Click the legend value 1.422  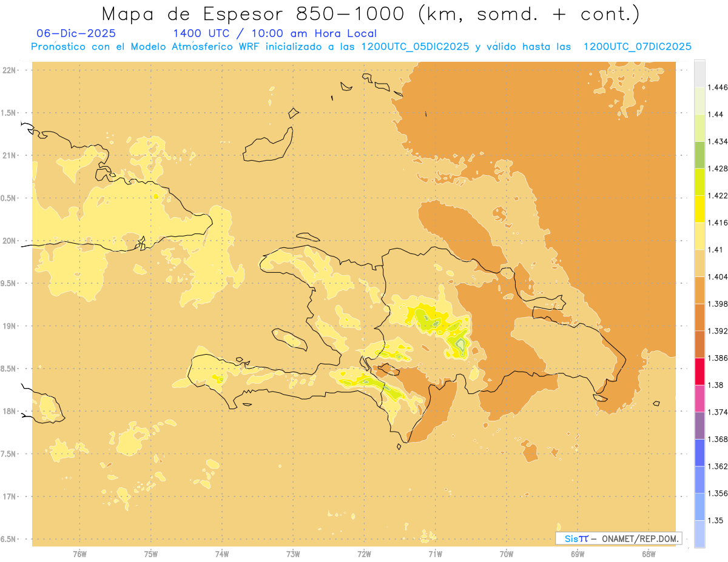coord(718,196)
